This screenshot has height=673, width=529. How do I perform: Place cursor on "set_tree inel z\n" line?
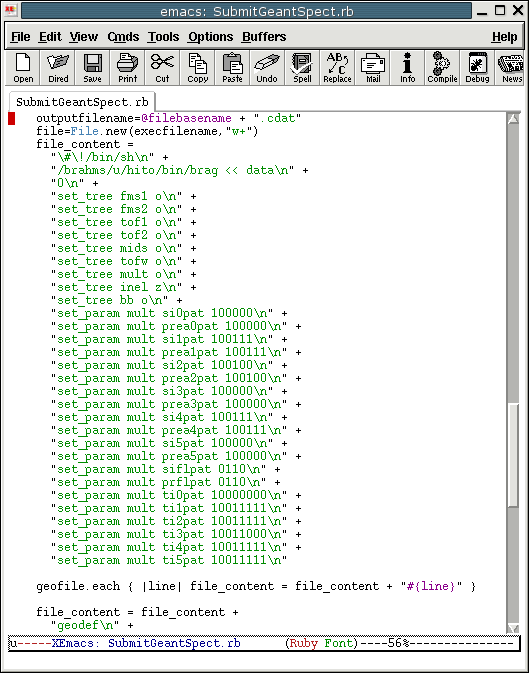point(124,287)
